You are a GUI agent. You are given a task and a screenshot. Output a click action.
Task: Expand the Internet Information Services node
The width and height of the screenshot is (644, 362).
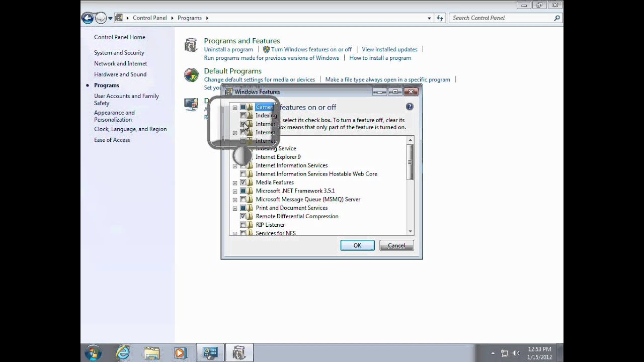pos(235,166)
